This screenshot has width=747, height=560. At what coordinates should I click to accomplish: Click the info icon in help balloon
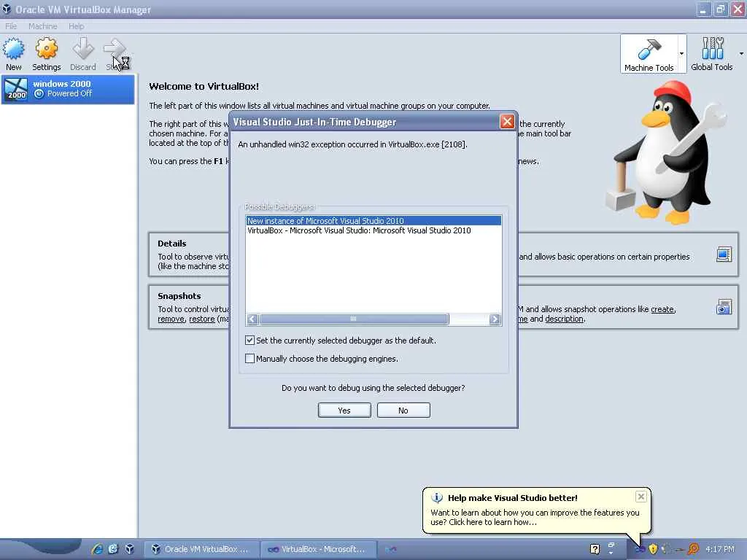[x=436, y=497]
